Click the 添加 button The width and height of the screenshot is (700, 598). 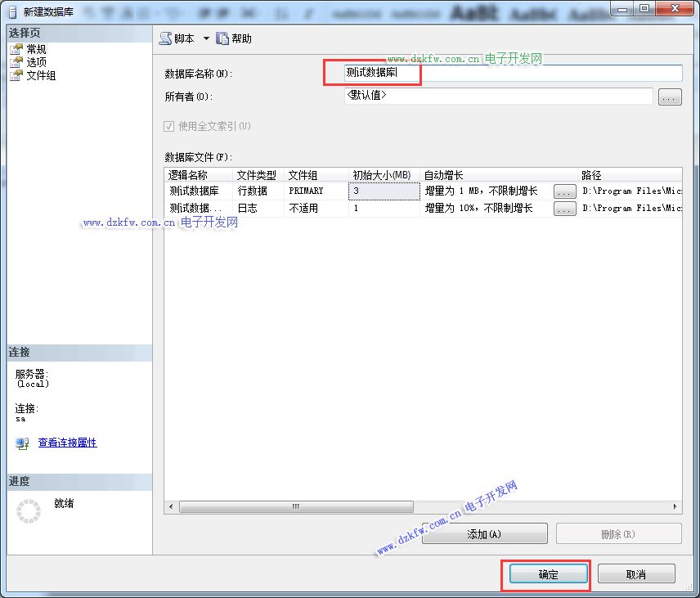click(484, 534)
